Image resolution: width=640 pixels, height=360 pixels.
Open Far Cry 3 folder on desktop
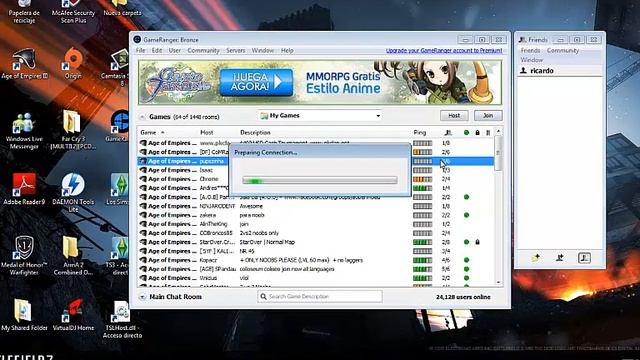[x=73, y=131]
